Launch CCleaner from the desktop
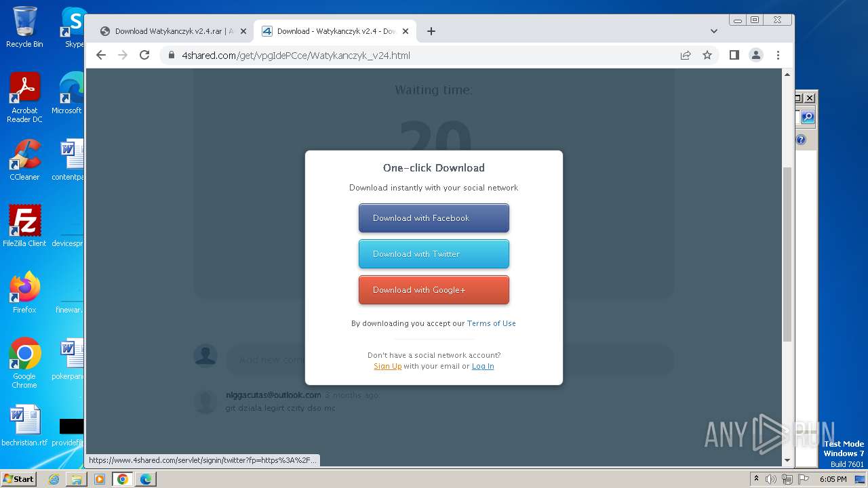This screenshot has height=488, width=868. (x=24, y=160)
